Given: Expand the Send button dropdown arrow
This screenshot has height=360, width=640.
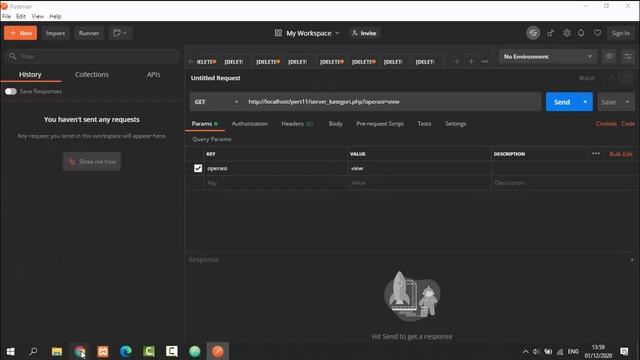Looking at the screenshot, I should click(585, 102).
